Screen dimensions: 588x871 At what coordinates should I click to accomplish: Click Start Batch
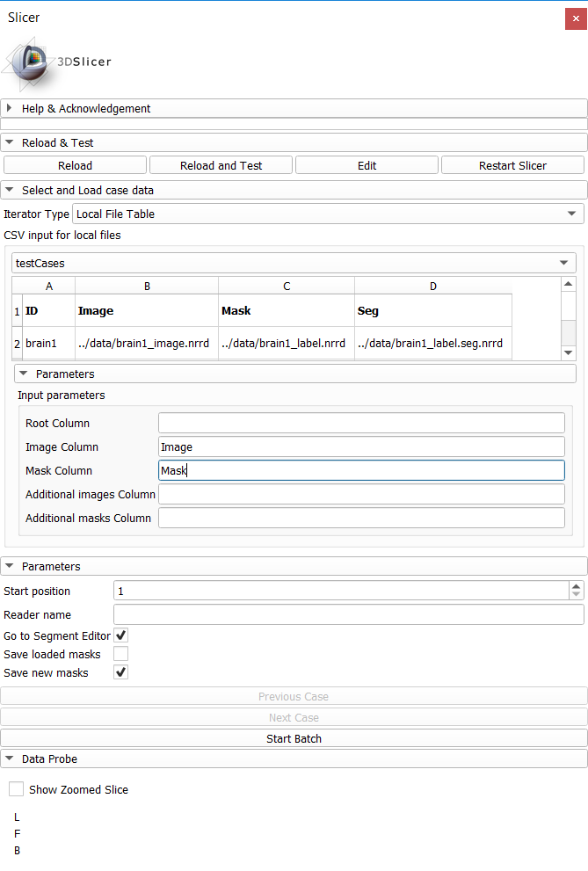click(294, 738)
